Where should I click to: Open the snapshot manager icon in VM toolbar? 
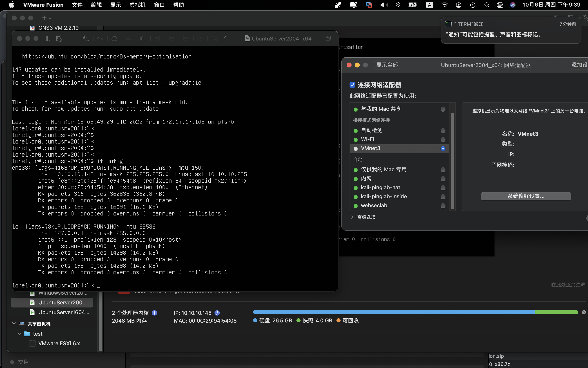59,38
